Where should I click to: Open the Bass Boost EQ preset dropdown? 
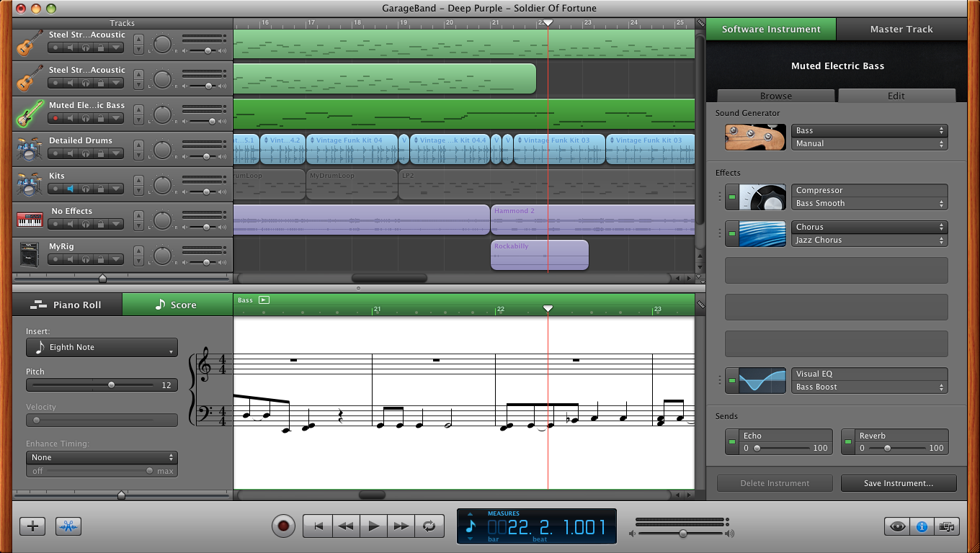click(870, 387)
